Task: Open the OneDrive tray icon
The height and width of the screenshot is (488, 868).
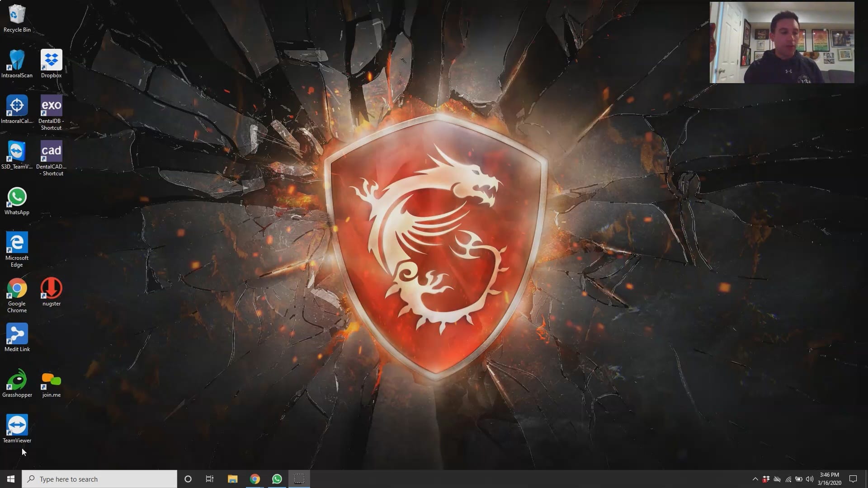Action: (777, 479)
